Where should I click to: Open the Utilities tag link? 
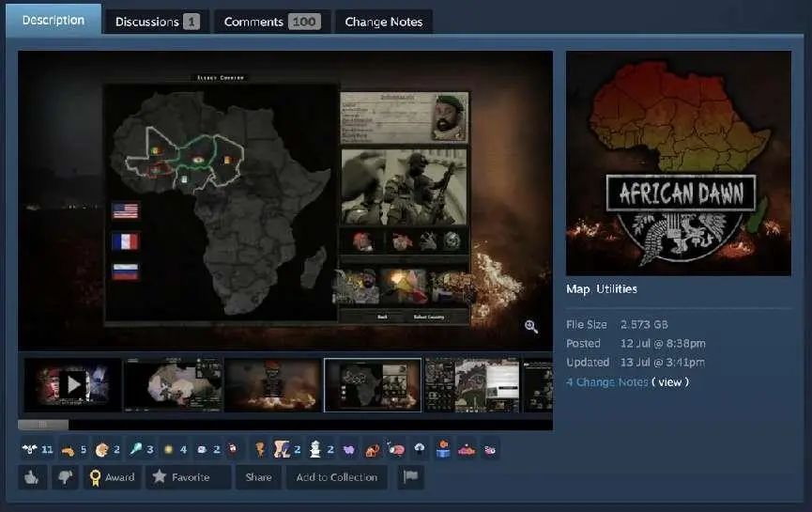(x=616, y=289)
